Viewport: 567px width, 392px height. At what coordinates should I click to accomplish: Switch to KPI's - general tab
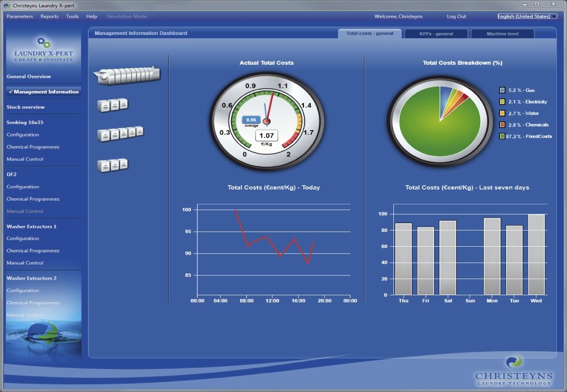click(436, 33)
